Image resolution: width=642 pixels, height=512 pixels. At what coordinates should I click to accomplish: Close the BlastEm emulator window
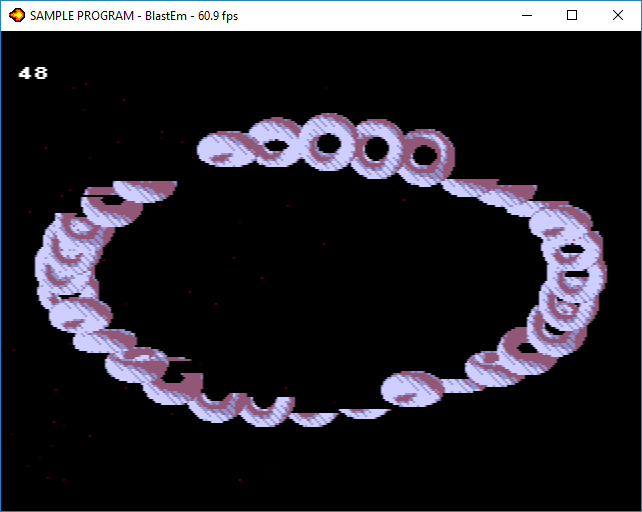tap(618, 16)
